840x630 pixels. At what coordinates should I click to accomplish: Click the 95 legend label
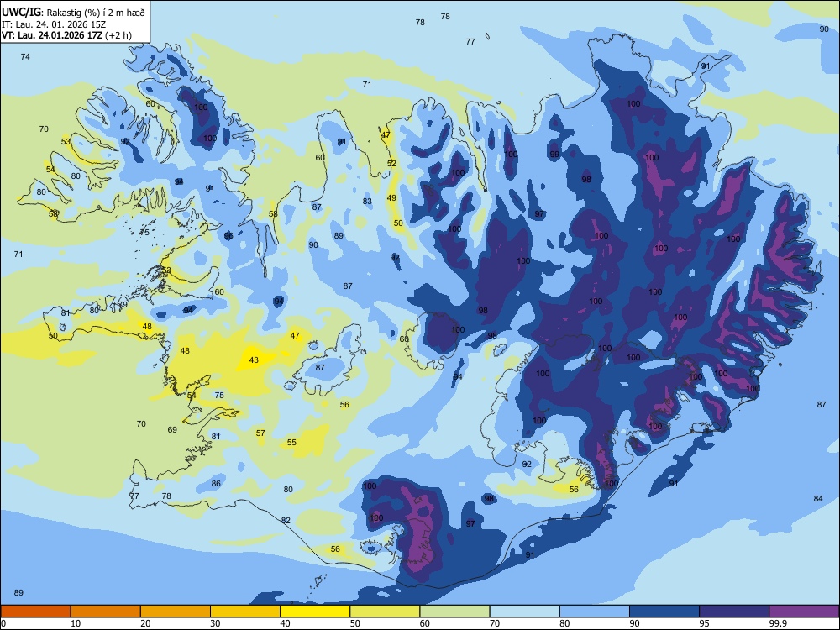point(704,623)
